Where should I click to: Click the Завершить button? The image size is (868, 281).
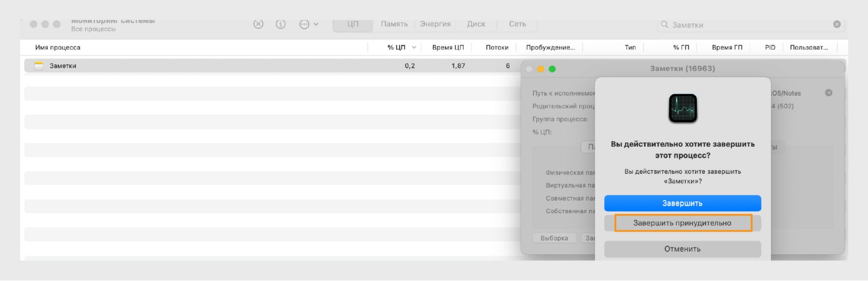coord(683,203)
